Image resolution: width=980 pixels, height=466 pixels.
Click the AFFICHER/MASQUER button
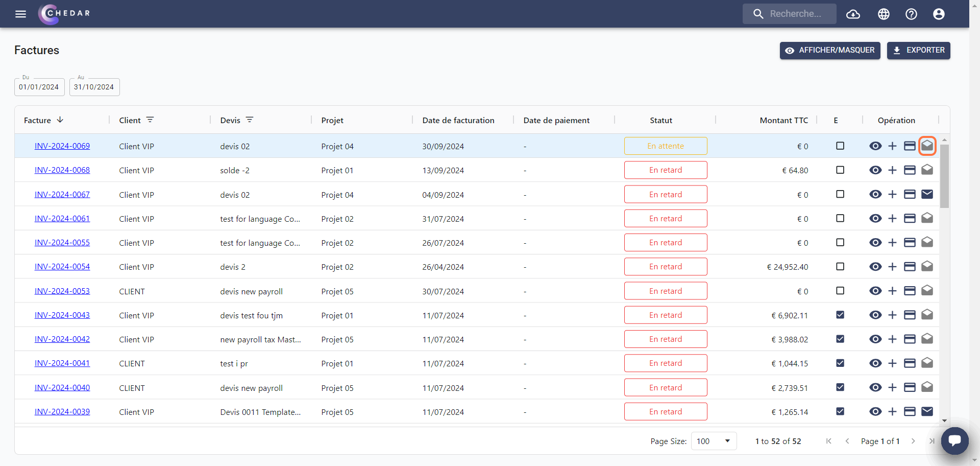(830, 51)
